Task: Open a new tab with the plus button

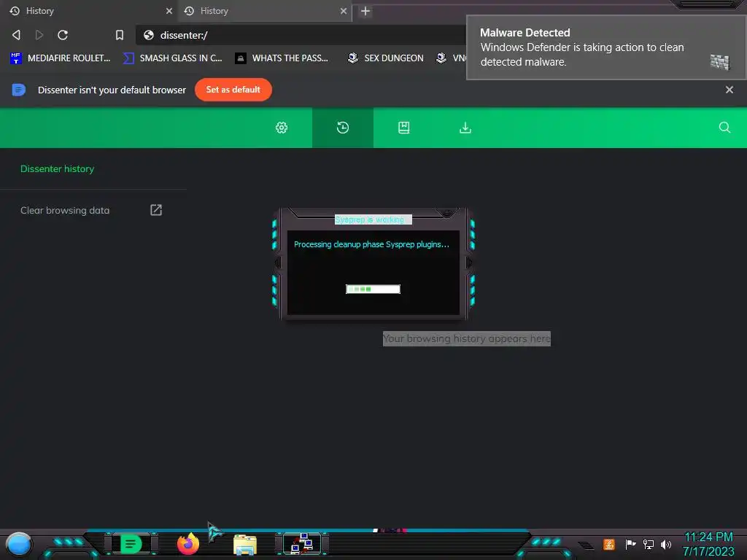Action: click(365, 11)
